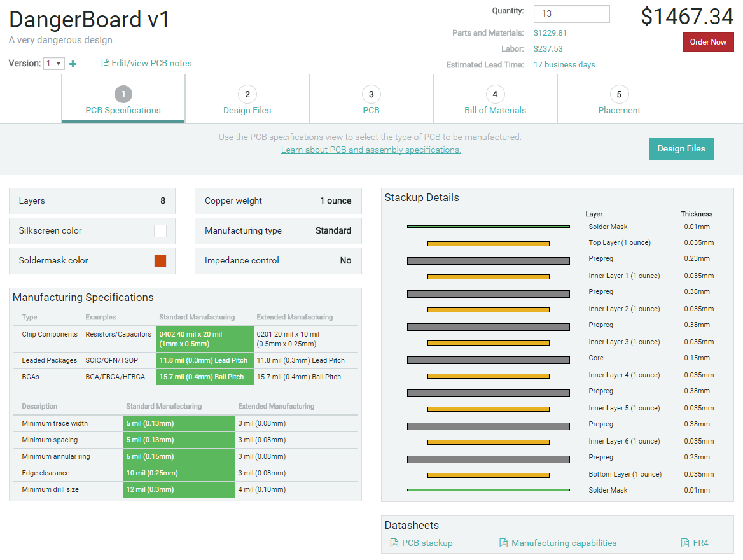Viewport: 743px width, 560px height.
Task: Open Manufacturing type Standard selector
Action: [x=278, y=231]
